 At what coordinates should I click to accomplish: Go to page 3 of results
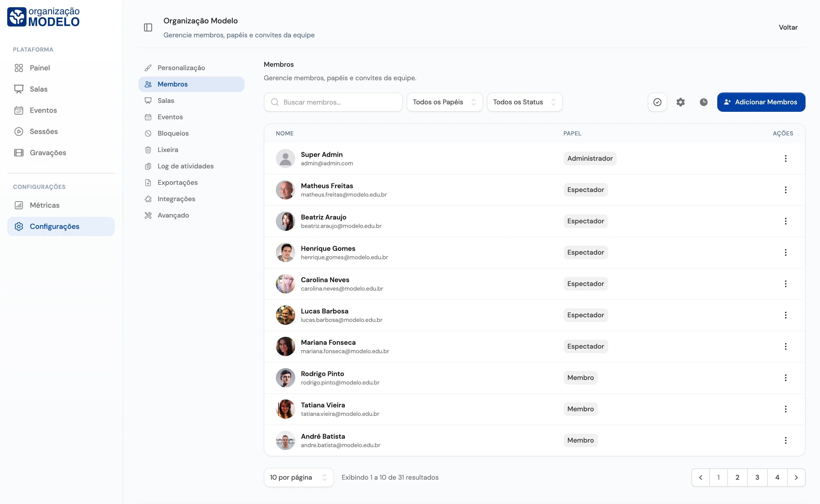tap(757, 477)
